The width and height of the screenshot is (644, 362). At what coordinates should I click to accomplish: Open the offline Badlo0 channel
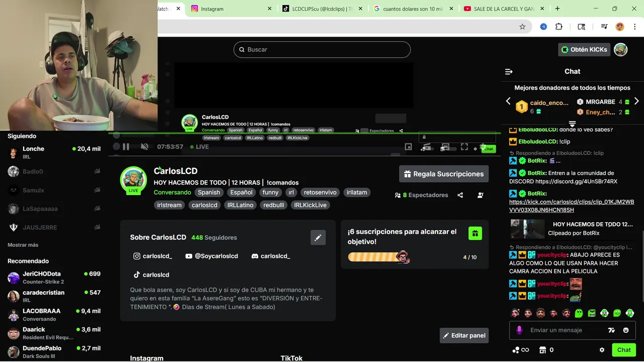(x=54, y=171)
